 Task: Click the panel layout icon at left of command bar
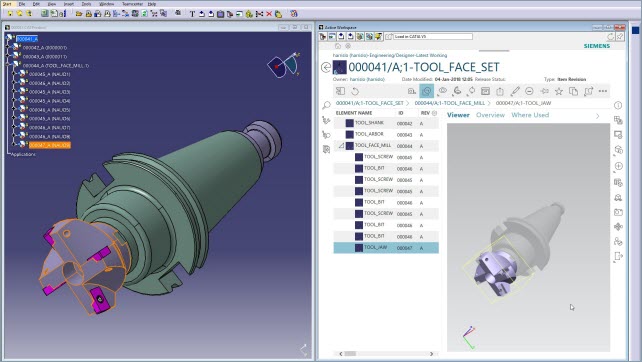click(340, 91)
